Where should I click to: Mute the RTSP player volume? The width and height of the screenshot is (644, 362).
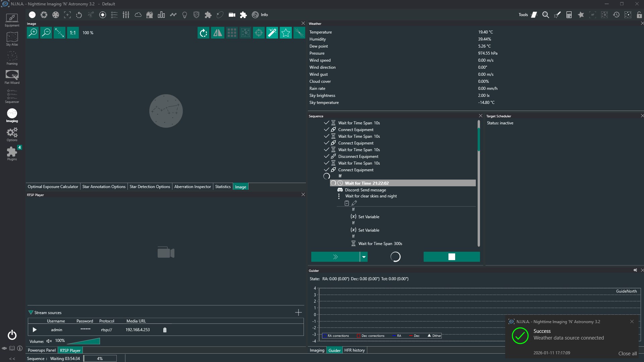(x=49, y=341)
